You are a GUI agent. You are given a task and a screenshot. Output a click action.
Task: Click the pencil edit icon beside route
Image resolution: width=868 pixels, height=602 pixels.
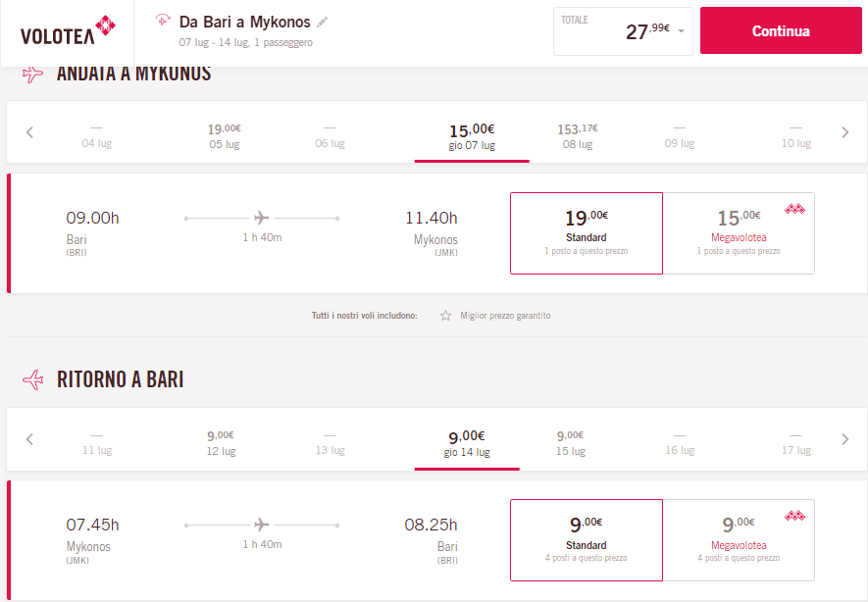pyautogui.click(x=323, y=22)
